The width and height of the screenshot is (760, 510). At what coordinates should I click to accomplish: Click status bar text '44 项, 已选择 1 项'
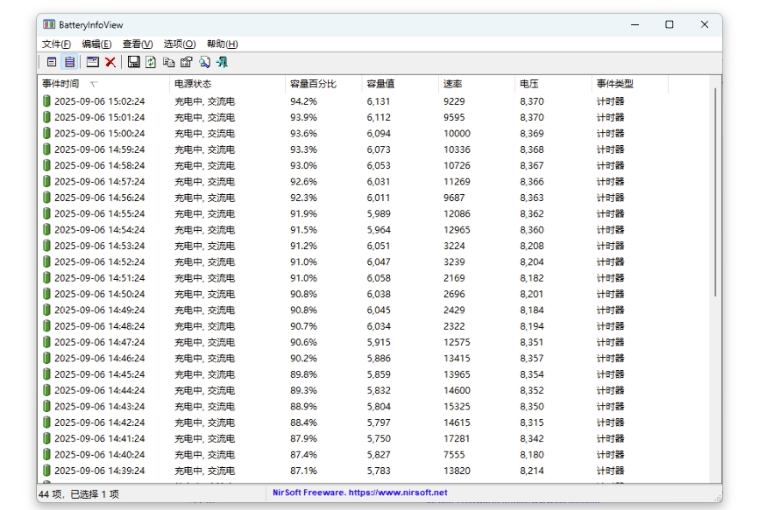(79, 494)
